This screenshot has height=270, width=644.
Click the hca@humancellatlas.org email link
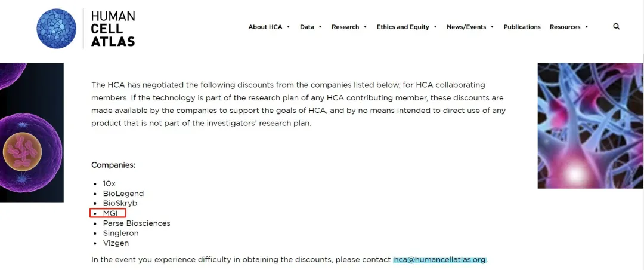[440, 260]
